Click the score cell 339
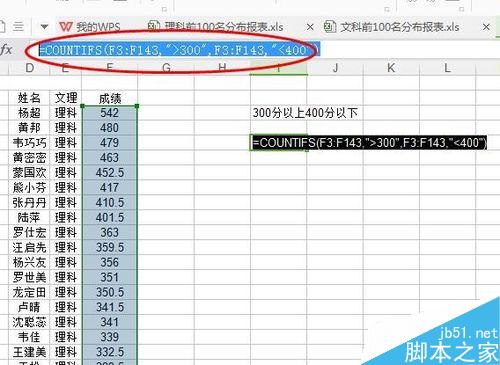Image resolution: width=500 pixels, height=365 pixels. pos(110,337)
